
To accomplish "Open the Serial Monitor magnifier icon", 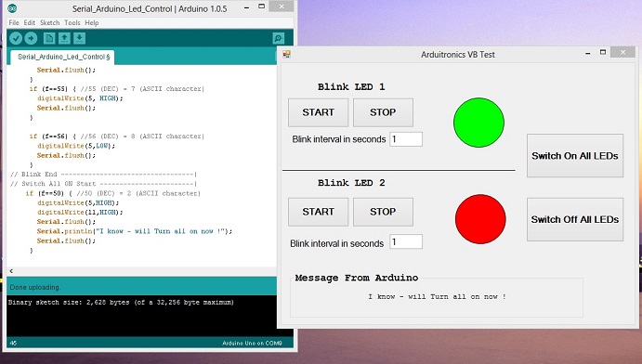I will point(279,38).
